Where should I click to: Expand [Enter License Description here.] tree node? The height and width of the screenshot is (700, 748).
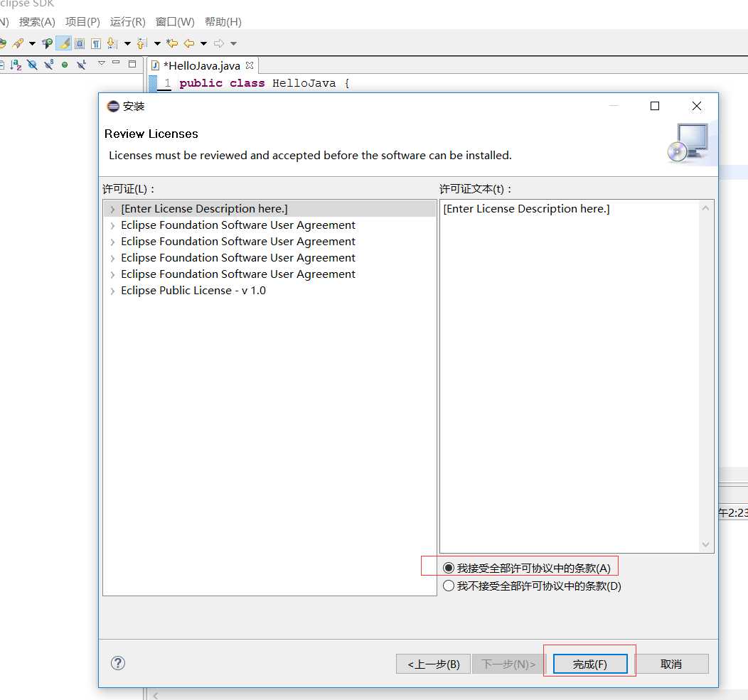tap(112, 210)
